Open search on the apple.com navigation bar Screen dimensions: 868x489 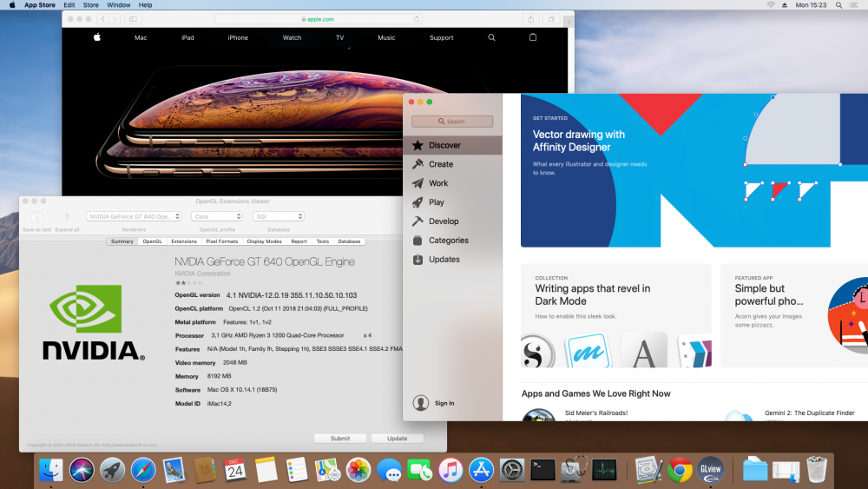(491, 37)
